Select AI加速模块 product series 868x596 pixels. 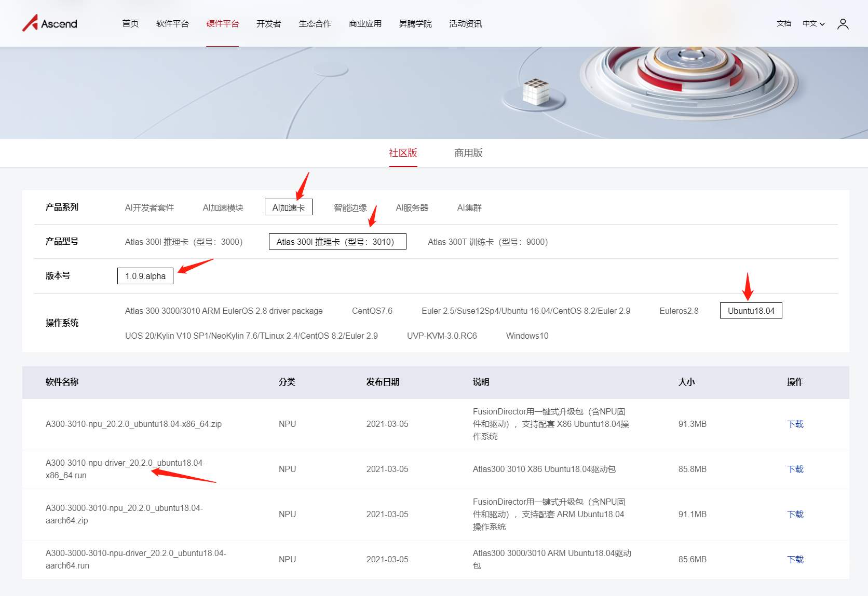[223, 207]
